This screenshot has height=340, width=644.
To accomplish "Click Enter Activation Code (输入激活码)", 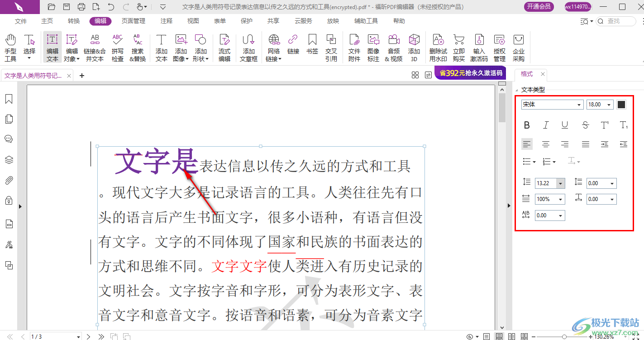I will click(479, 48).
